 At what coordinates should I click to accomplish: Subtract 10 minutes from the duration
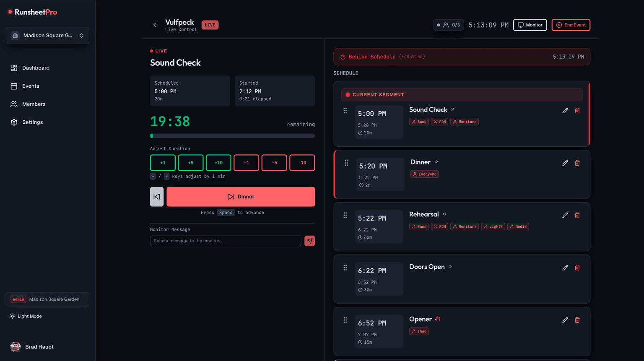click(302, 163)
